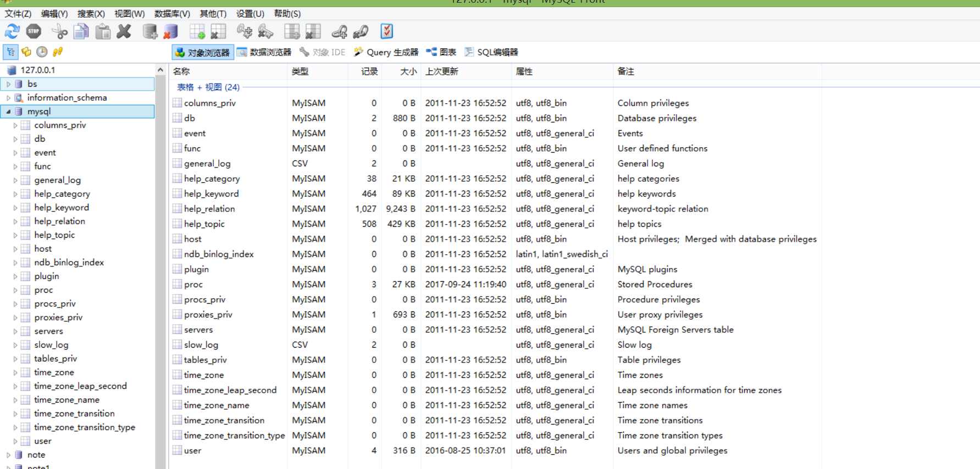Click the checklist clipboard icon

387,32
